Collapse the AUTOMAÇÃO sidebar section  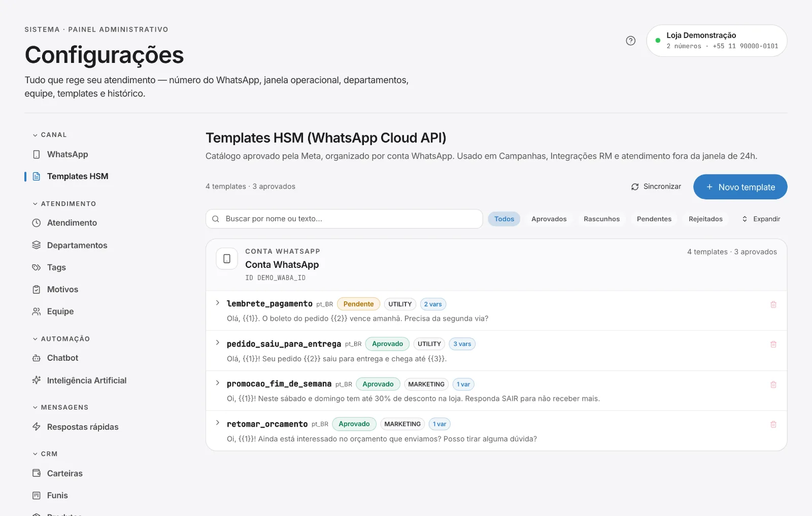(x=61, y=339)
